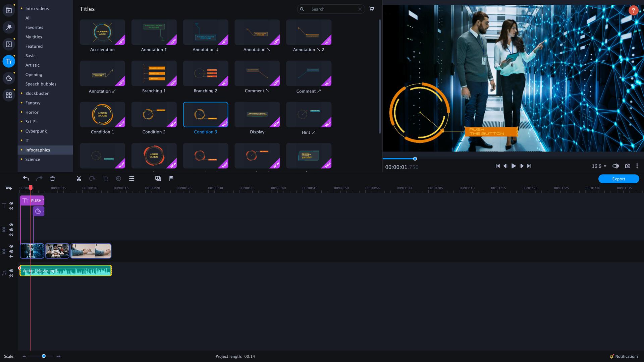Take a snapshot using the camera icon

click(627, 166)
